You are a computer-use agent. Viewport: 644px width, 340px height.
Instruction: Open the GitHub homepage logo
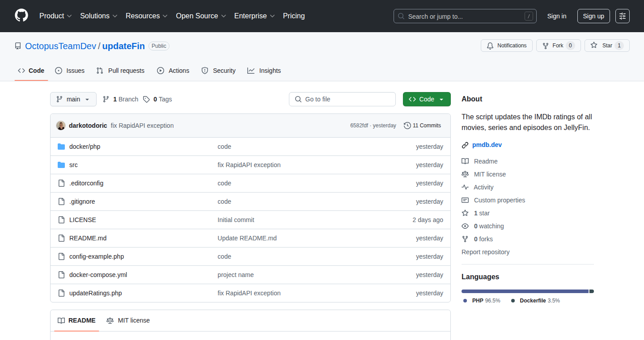point(21,16)
